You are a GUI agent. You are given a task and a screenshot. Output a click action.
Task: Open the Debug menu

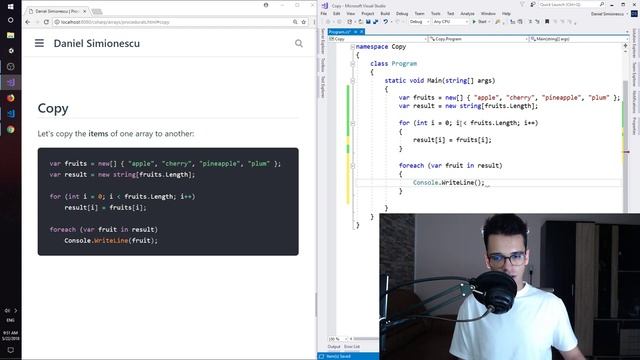(x=402, y=14)
